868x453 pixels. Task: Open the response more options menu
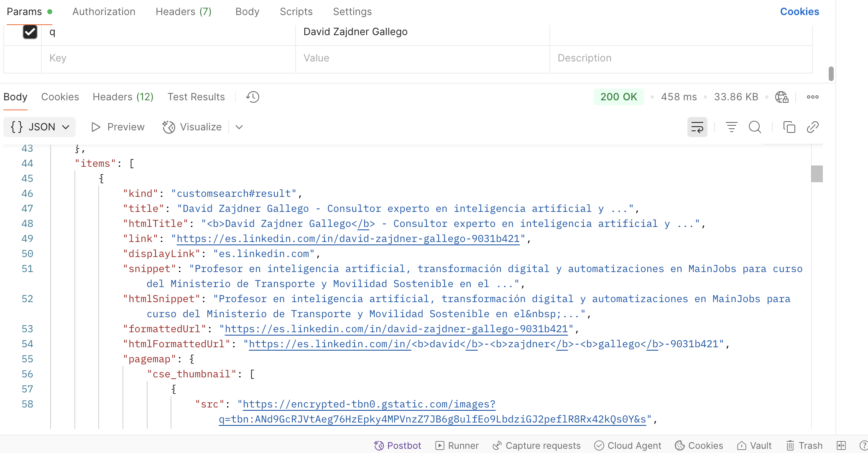(812, 97)
